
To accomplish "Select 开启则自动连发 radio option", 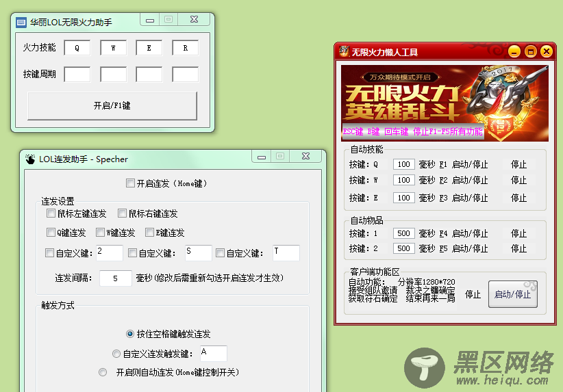I will point(103,372).
